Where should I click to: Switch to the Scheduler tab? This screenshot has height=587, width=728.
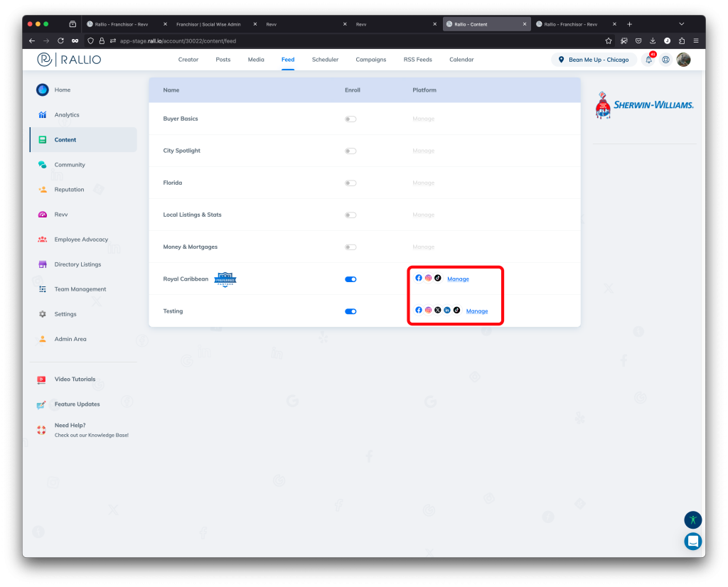325,60
